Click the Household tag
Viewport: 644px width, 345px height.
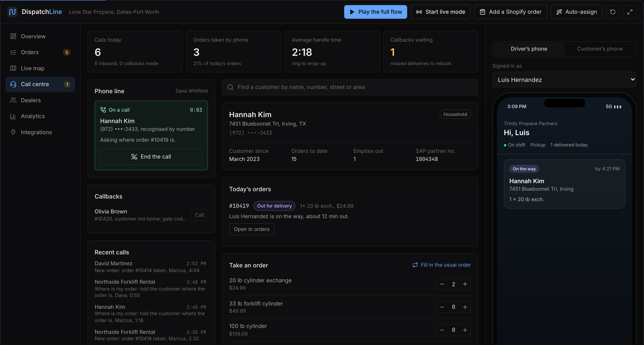coord(455,114)
